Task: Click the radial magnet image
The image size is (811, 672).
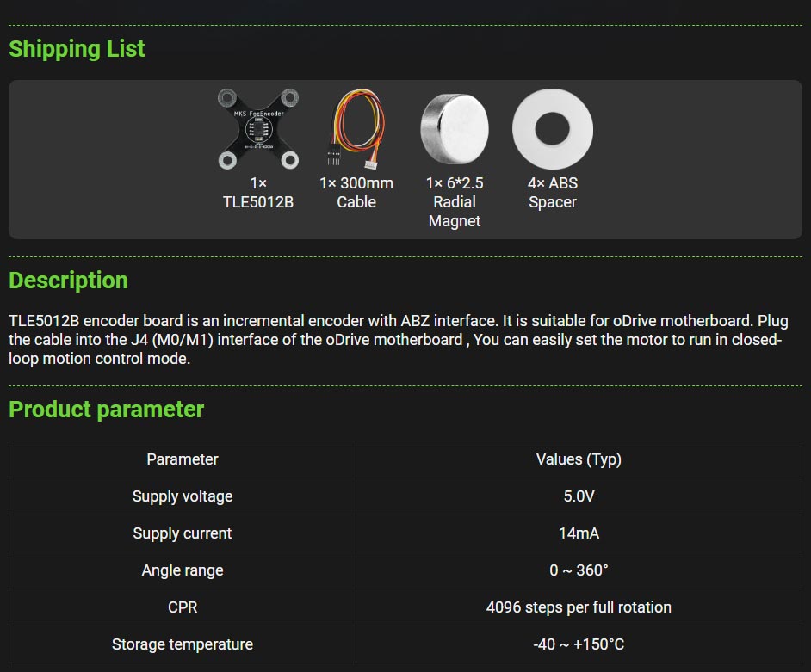Action: pos(455,129)
